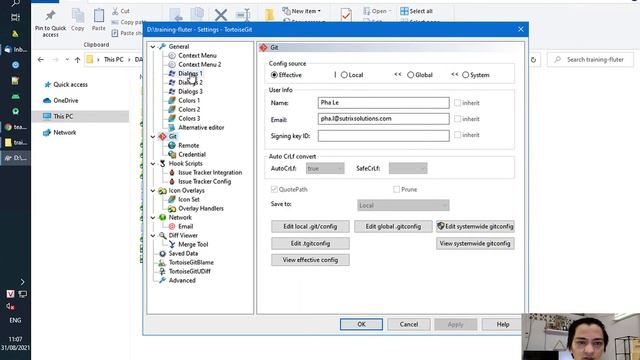640x360 pixels.
Task: Click Edit systemwide gitconfig button
Action: pyautogui.click(x=475, y=227)
